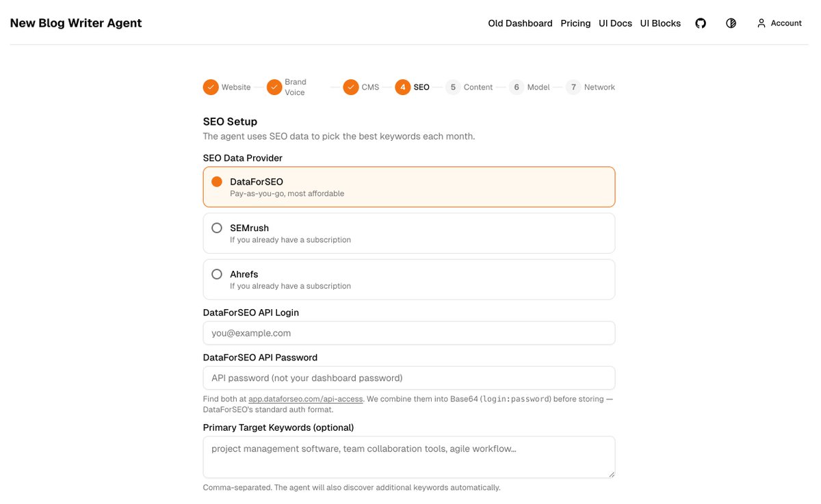Grab the keywords textarea resize handle
The width and height of the screenshot is (821, 504).
click(611, 474)
